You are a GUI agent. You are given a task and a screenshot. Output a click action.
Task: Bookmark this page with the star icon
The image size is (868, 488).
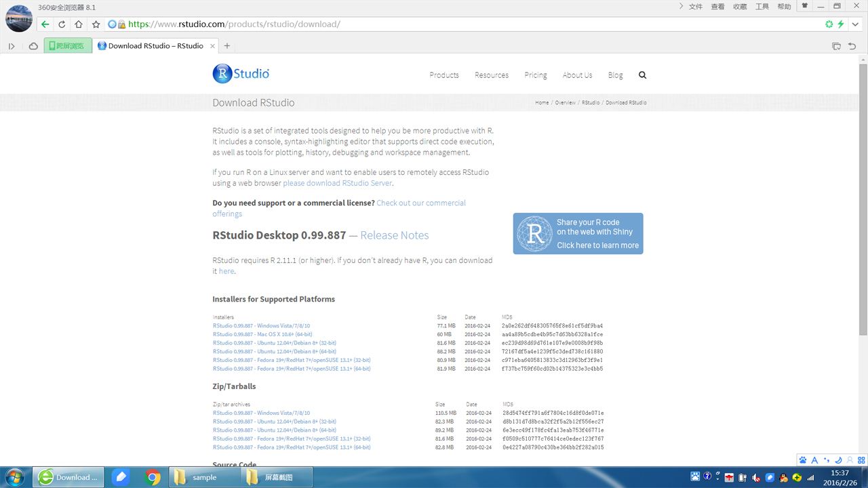point(96,24)
